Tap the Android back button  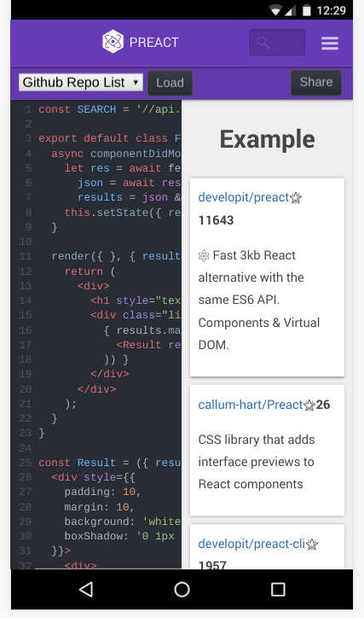click(86, 590)
